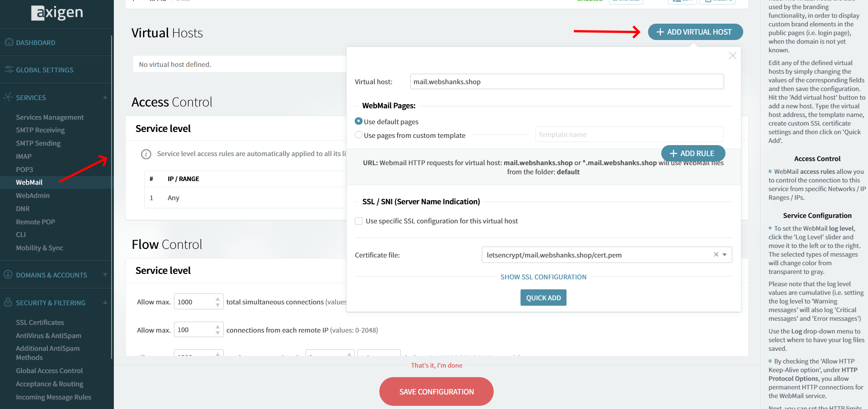Open AntiVirus & AntiSpam

pos(49,336)
